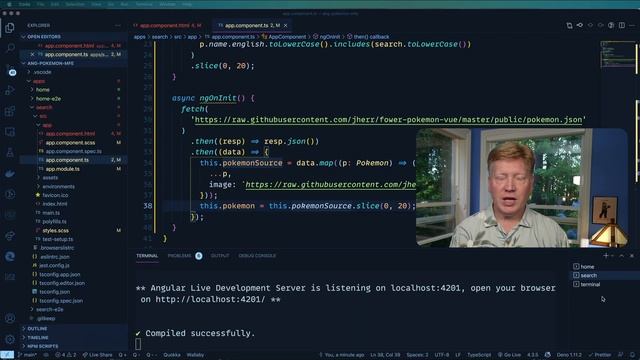Select the Terminal panel tab

click(147, 256)
